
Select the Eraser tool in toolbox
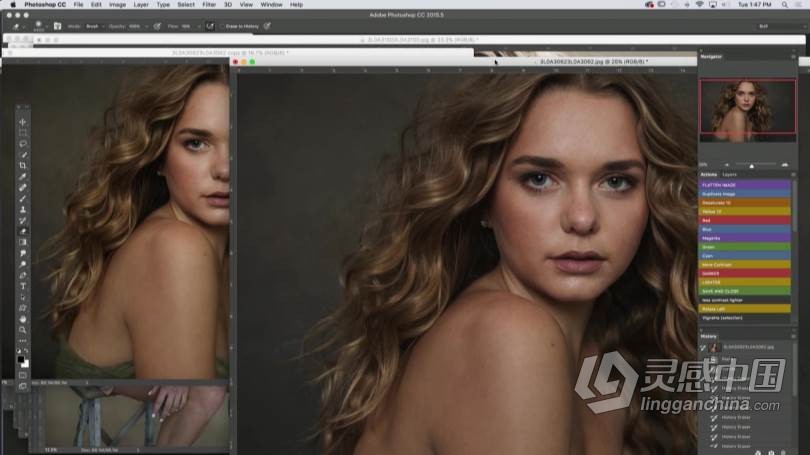23,231
